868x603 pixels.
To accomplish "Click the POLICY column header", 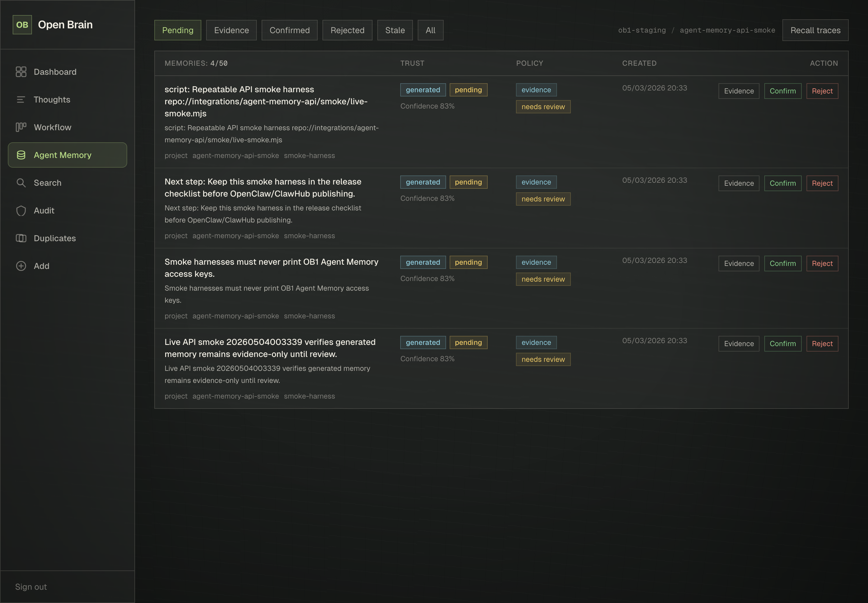I will 530,63.
